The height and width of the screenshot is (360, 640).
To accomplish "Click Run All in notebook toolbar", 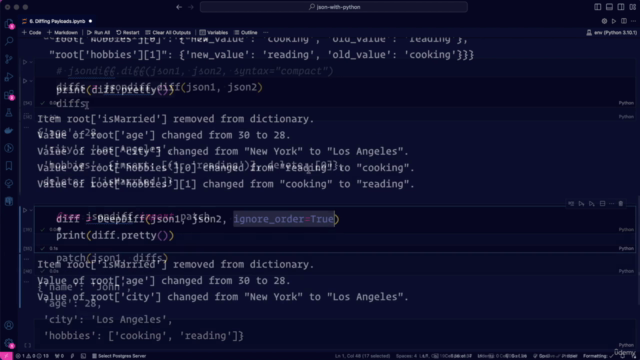I will 98,33.
